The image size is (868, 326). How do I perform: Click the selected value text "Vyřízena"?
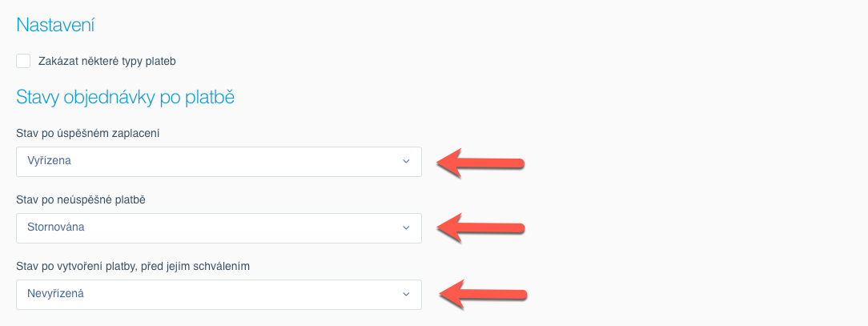(50, 162)
